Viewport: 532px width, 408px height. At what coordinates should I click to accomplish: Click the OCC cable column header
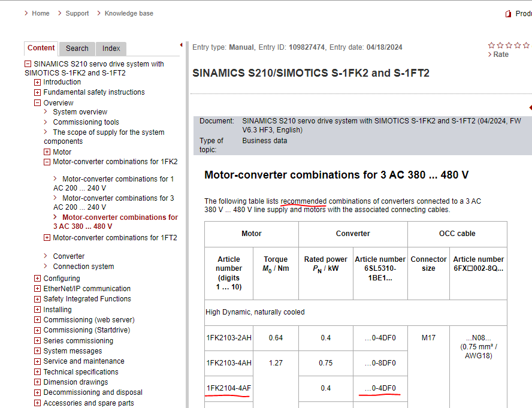tap(457, 234)
